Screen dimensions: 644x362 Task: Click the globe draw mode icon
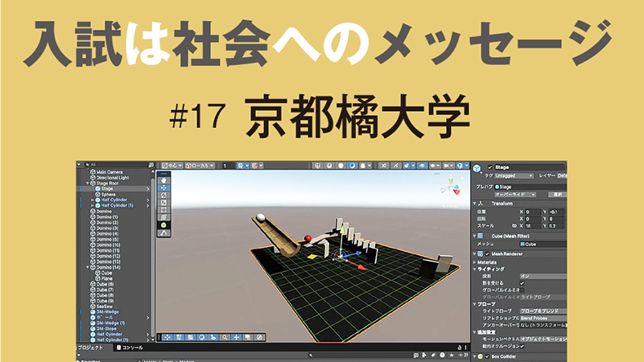pos(317,166)
